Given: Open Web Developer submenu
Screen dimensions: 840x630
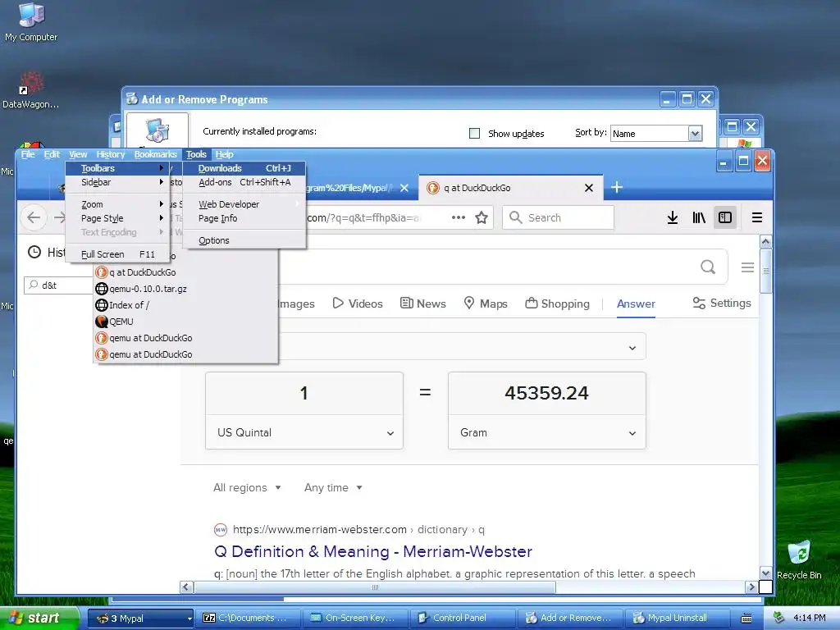Looking at the screenshot, I should pyautogui.click(x=244, y=204).
